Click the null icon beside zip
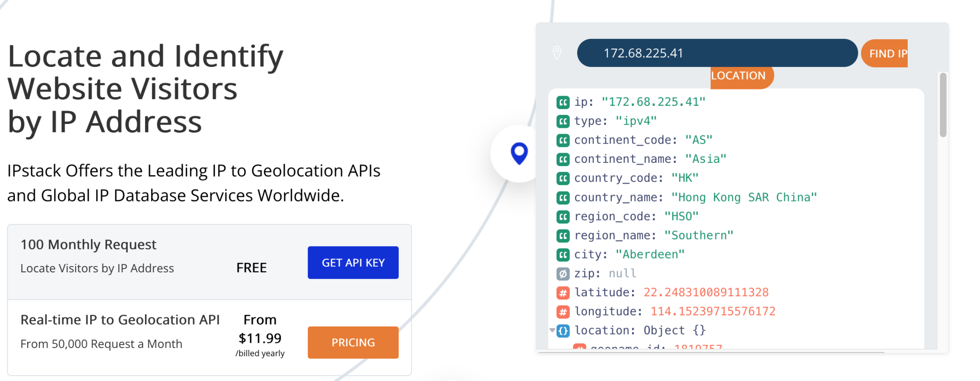The image size is (980, 381). coord(563,274)
